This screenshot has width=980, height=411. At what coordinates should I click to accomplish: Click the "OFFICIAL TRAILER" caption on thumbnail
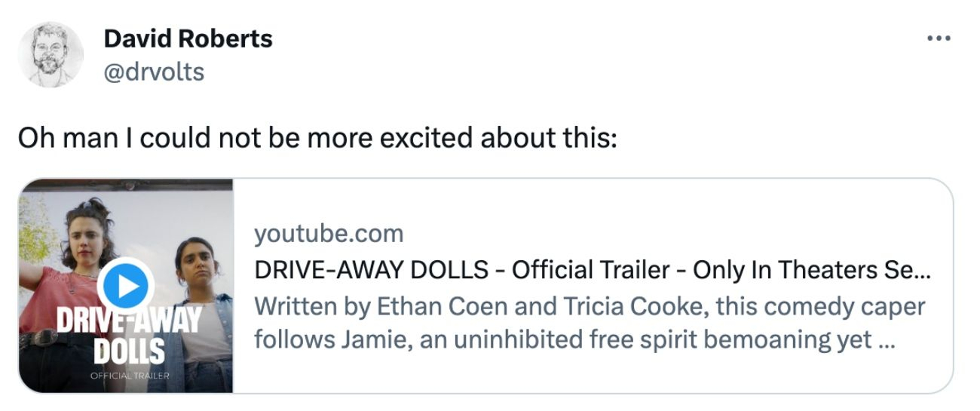(x=129, y=376)
